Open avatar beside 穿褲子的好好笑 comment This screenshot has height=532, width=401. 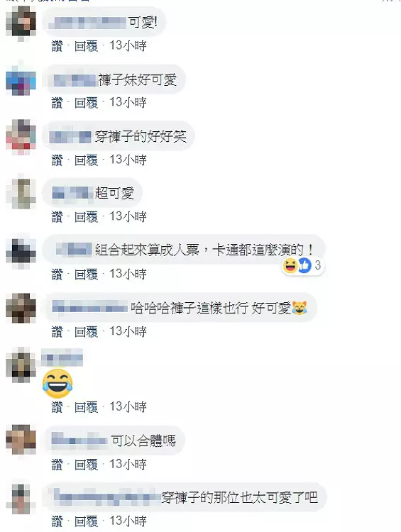pos(21,137)
